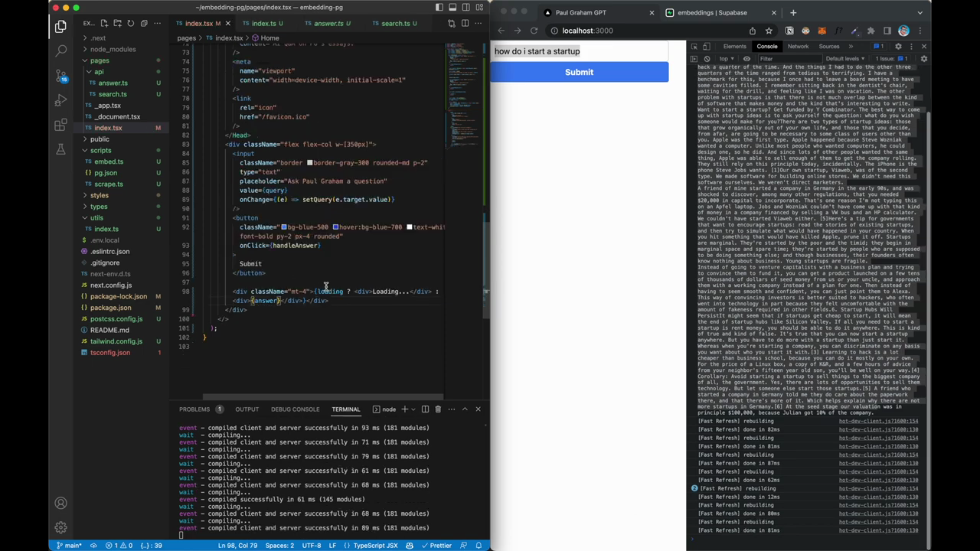Click Collapse Folders icon in Explorer header
This screenshot has height=551, width=980.
(x=143, y=24)
